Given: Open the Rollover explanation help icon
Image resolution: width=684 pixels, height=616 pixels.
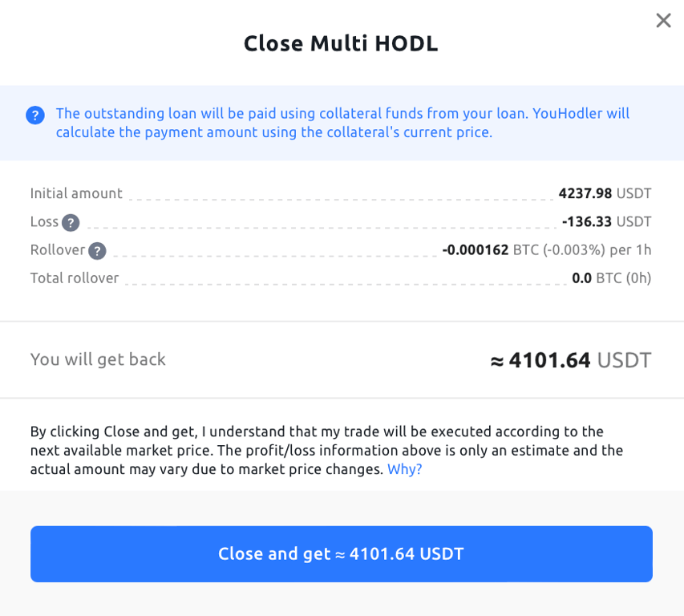Looking at the screenshot, I should click(x=97, y=250).
